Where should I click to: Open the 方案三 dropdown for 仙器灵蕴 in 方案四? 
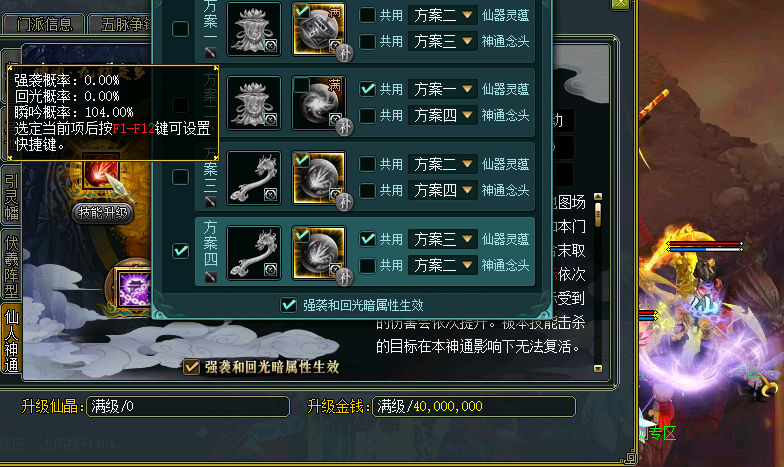coord(442,239)
